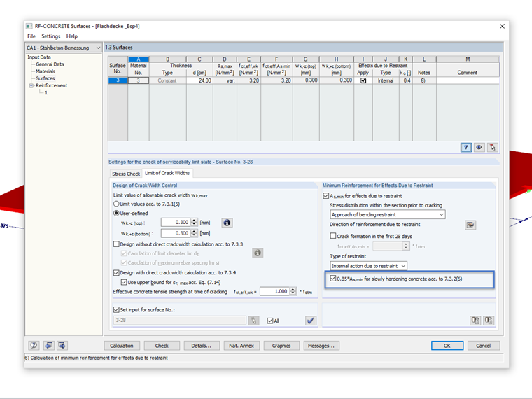Toggle 0.85*As,min for slowly hardening concrete
The image size is (532, 399).
click(x=333, y=279)
